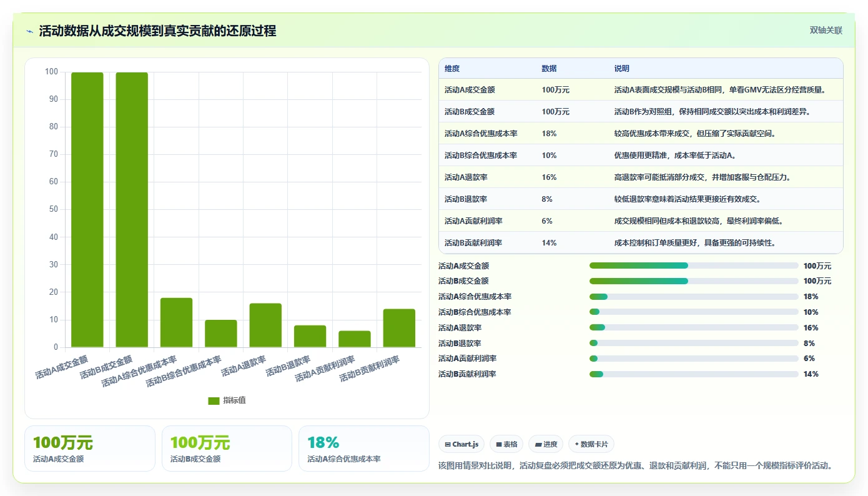Click the 数据卡片 tag chip

(591, 444)
